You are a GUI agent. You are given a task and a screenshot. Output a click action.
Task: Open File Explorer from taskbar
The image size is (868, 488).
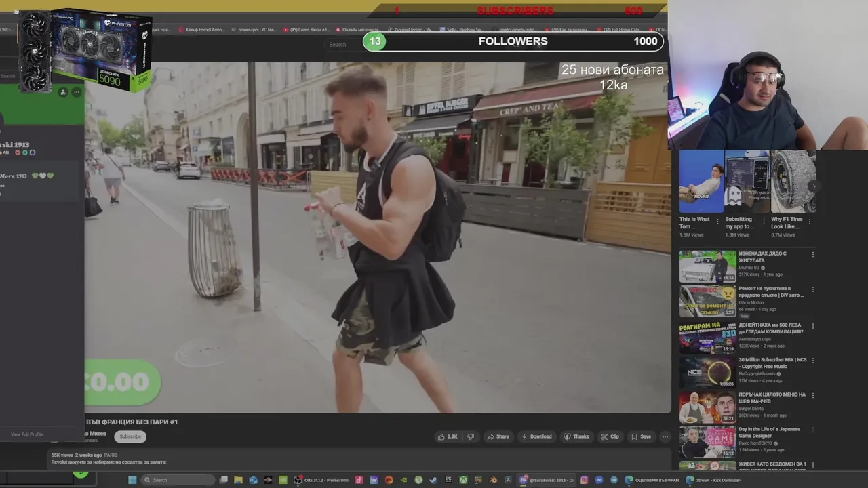(x=238, y=480)
